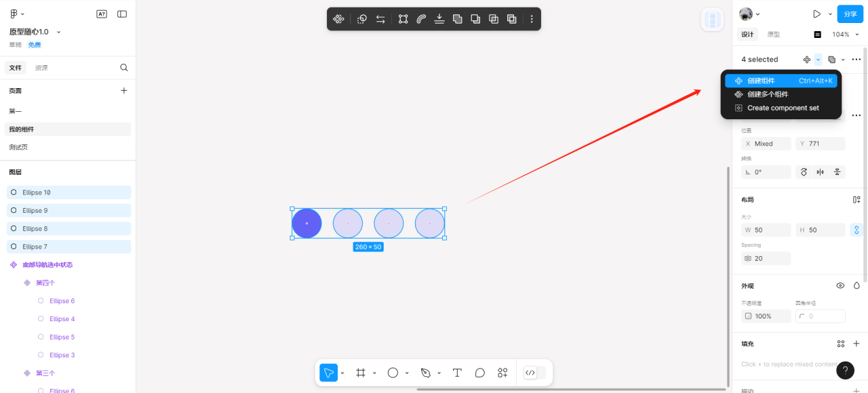Open the Figma main menu logo
Screen dimensions: 868x393
click(x=14, y=14)
